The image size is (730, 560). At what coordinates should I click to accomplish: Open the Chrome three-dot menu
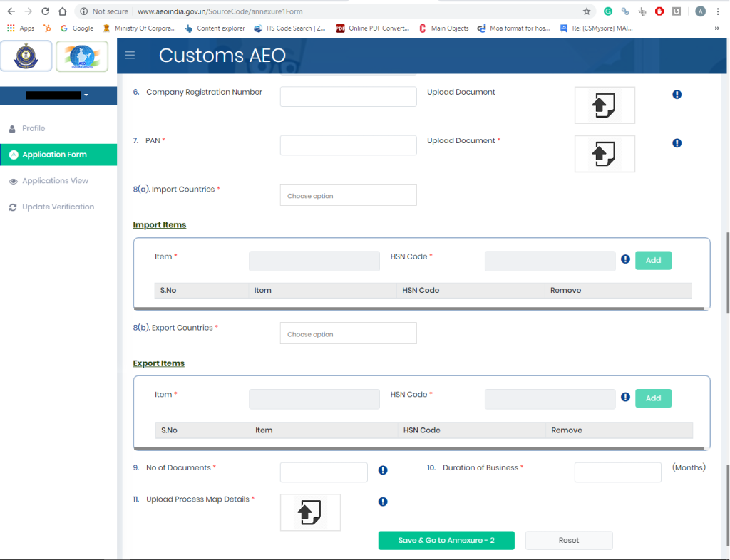tap(718, 11)
